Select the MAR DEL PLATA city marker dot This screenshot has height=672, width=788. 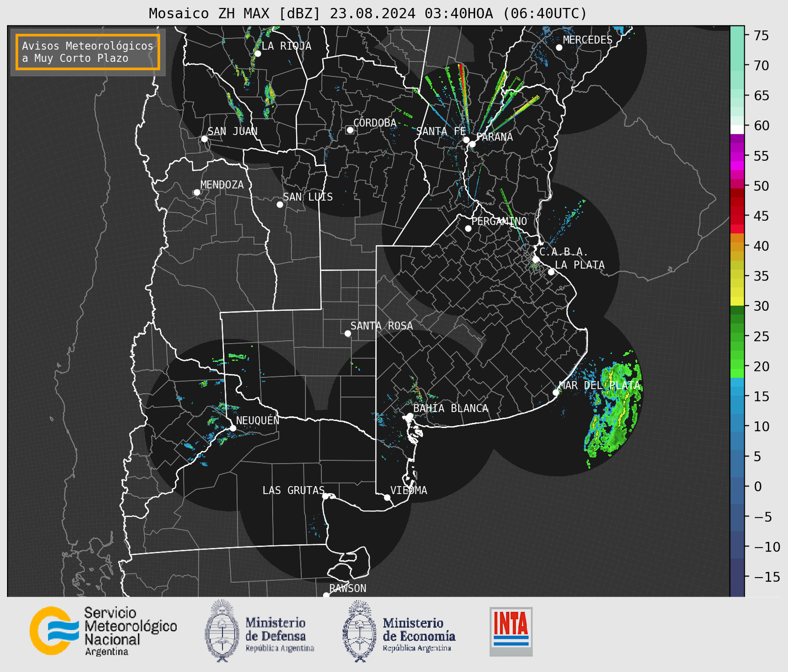point(556,393)
